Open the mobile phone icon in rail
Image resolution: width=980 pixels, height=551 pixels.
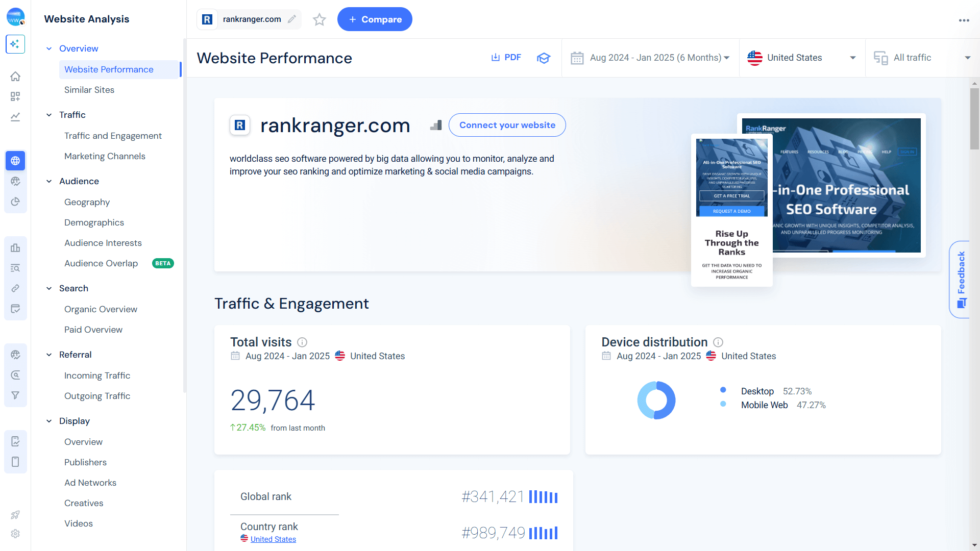[15, 462]
